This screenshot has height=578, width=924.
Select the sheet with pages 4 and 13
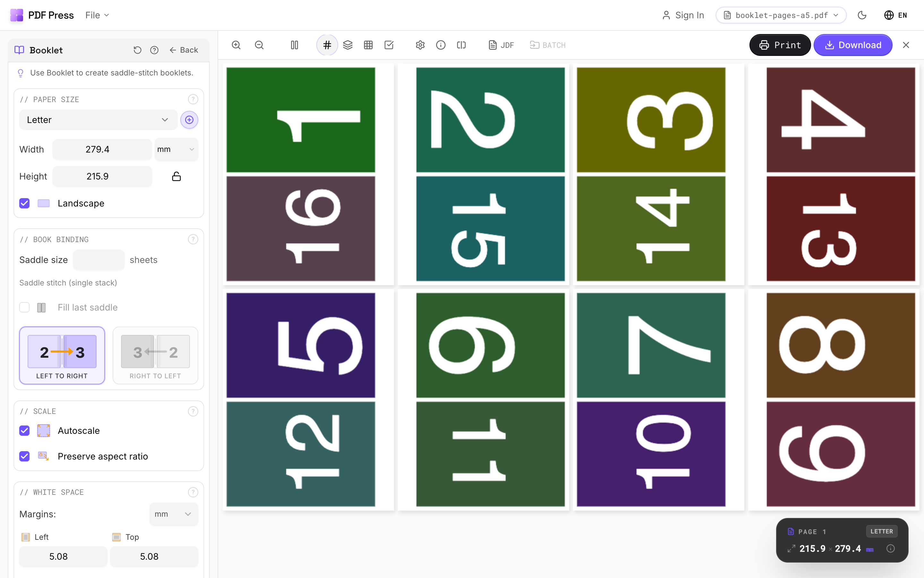point(834,174)
